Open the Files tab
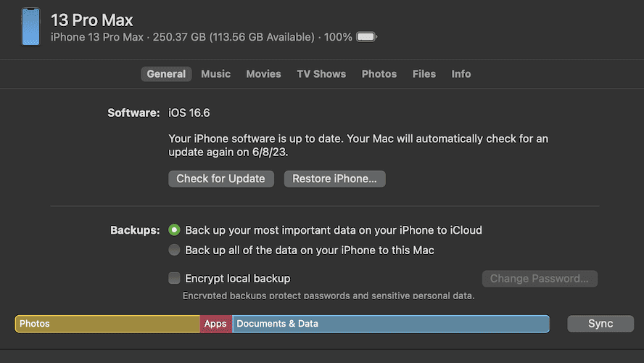The height and width of the screenshot is (363, 644). (424, 74)
